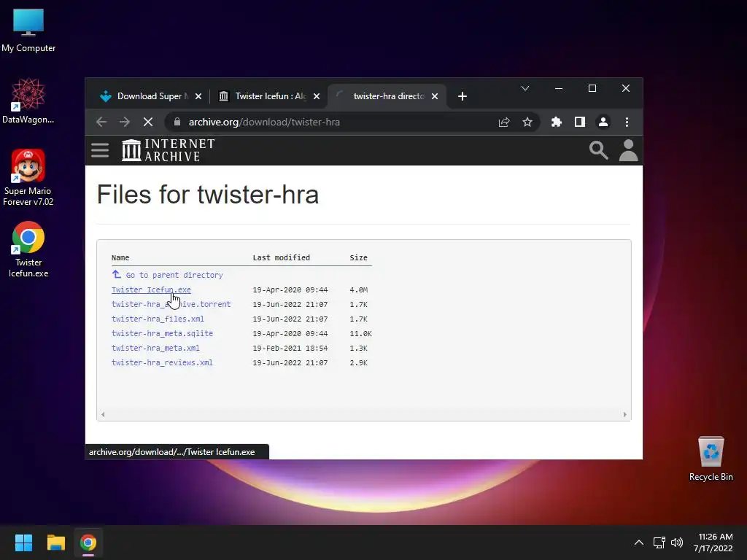Bookmark this page with star
Screen dimensions: 747x560
pos(527,122)
